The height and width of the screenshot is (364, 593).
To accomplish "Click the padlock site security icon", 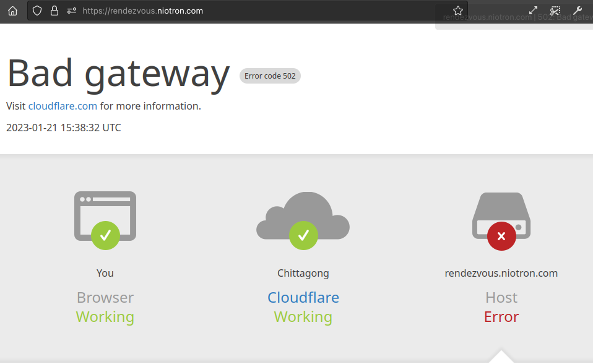I will point(54,11).
